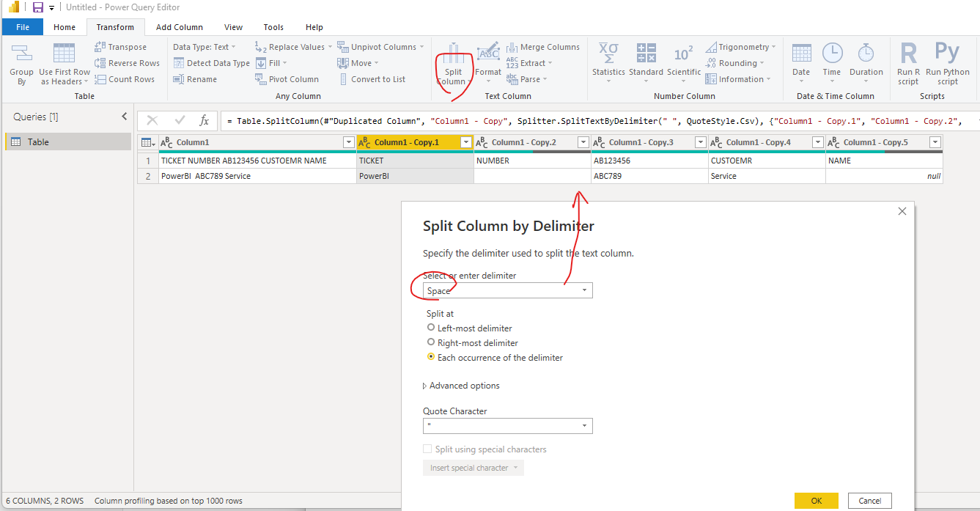Open the Rounding dropdown
This screenshot has height=511, width=980.
735,63
